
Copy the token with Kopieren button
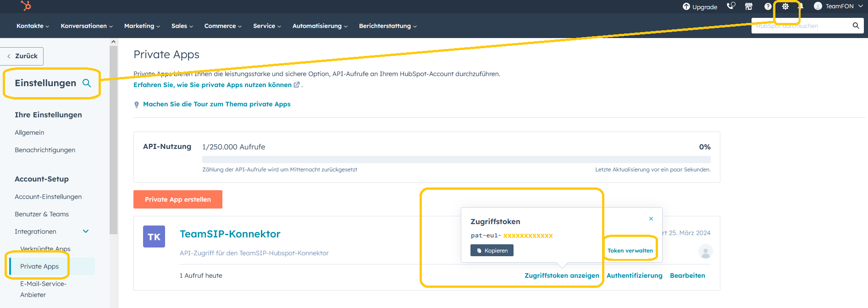point(492,251)
